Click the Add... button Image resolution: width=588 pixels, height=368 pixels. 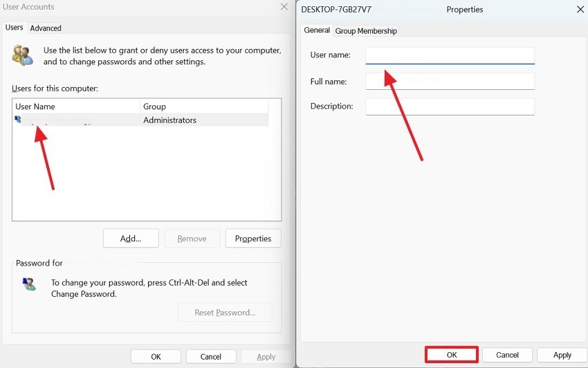[131, 239]
